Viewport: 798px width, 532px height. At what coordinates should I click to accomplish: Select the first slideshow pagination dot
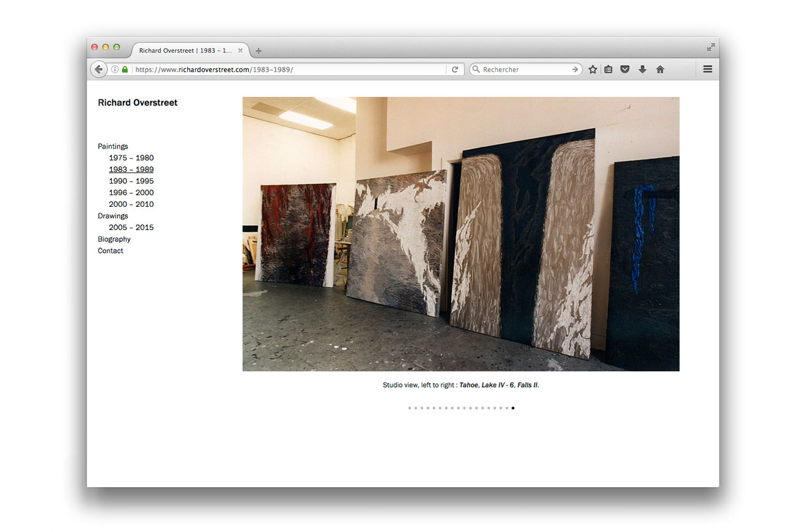[x=409, y=408]
